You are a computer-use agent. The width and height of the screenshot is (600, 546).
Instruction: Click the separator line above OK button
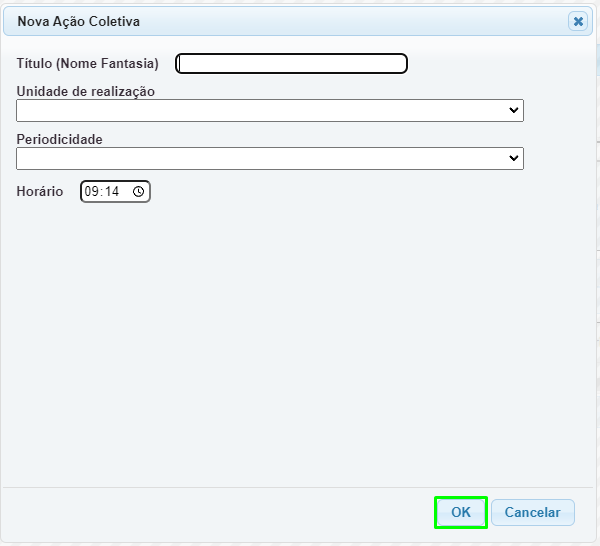pos(298,487)
